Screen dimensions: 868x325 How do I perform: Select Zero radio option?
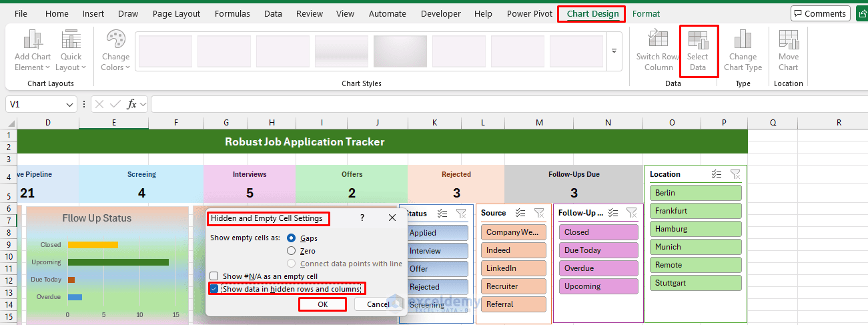click(x=291, y=251)
